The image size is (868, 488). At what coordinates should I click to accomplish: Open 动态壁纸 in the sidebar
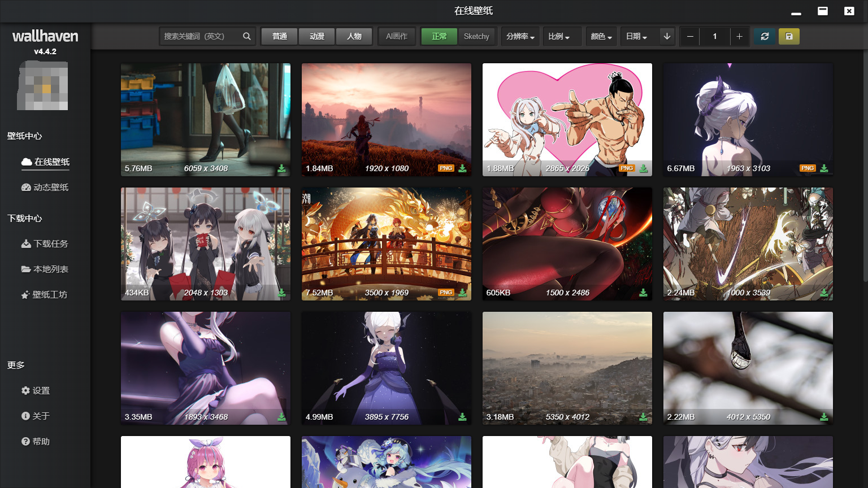coord(45,187)
